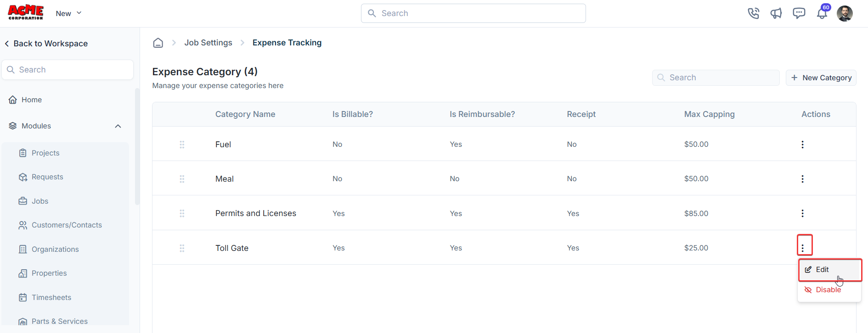
Task: Collapse the Modules section
Action: 118,126
